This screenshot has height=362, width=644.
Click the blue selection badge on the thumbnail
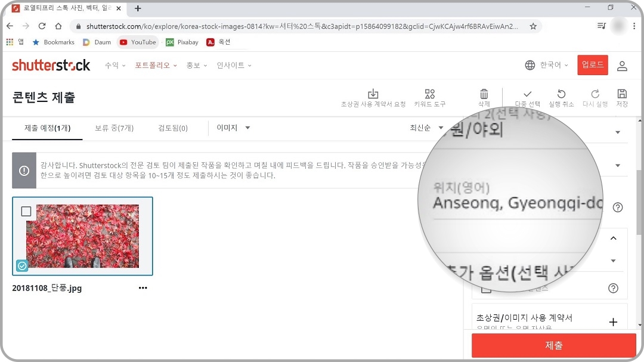[x=23, y=266]
